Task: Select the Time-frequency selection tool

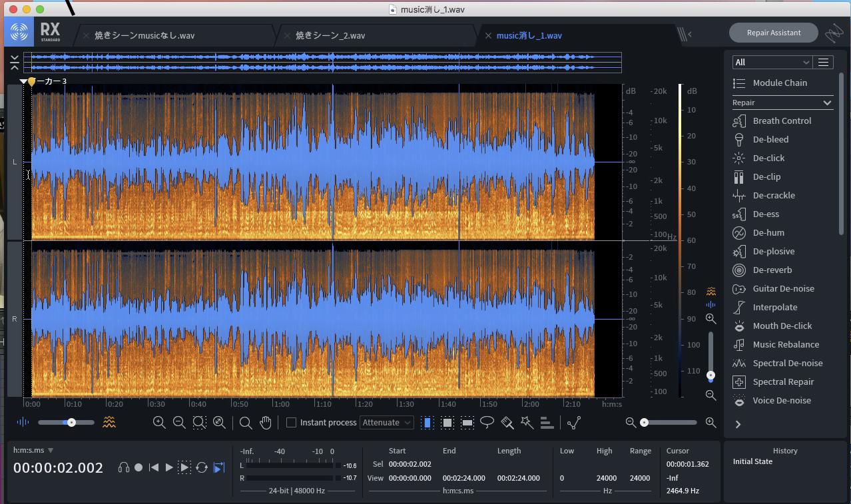Action: (x=447, y=423)
